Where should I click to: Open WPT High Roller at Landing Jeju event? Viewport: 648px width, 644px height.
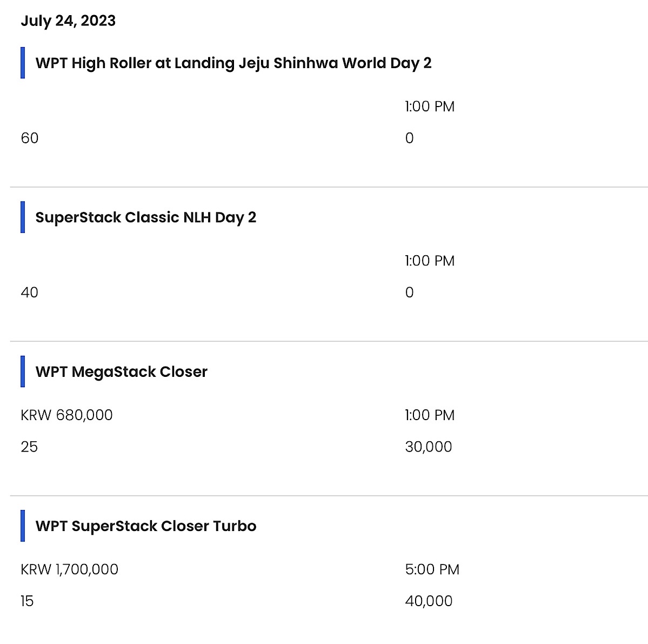pyautogui.click(x=233, y=63)
